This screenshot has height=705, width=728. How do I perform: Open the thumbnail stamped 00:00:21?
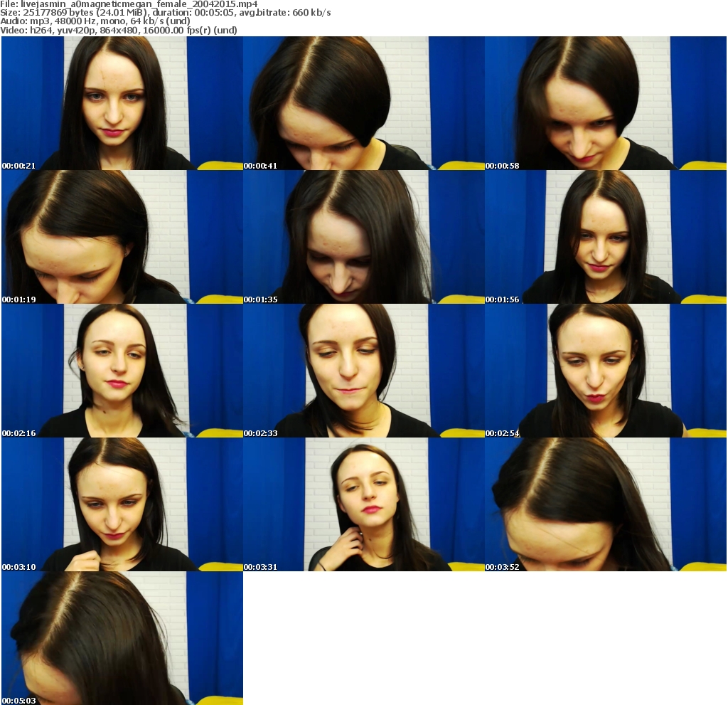click(122, 103)
